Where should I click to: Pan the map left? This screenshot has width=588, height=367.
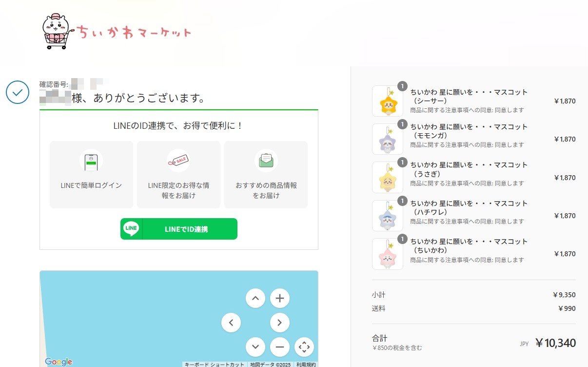point(231,323)
